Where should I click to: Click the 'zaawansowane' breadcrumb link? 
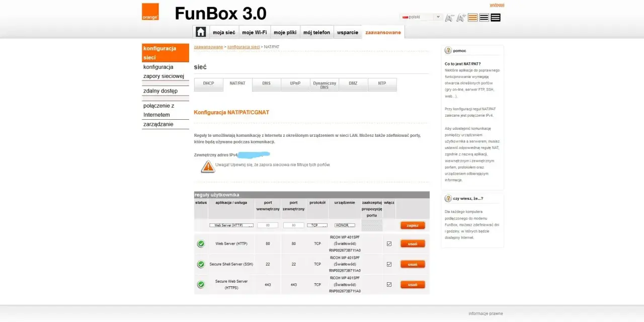(x=208, y=47)
